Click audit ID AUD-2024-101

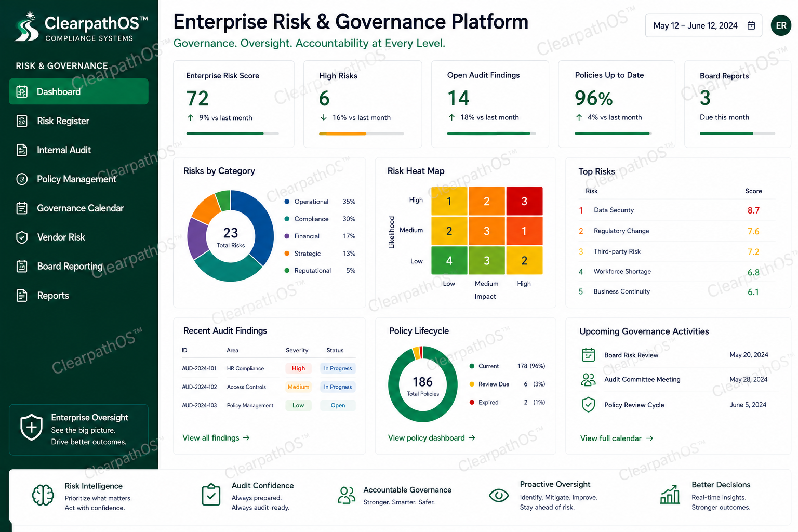[x=199, y=368]
